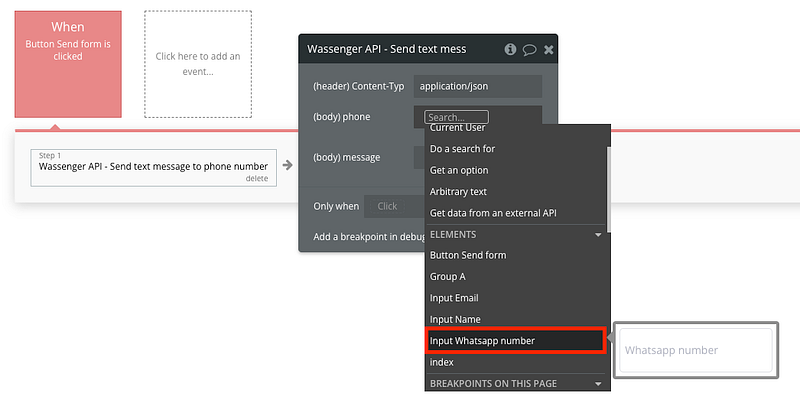Choose 'Do a search for' option
This screenshot has height=419, width=800.
pos(462,149)
